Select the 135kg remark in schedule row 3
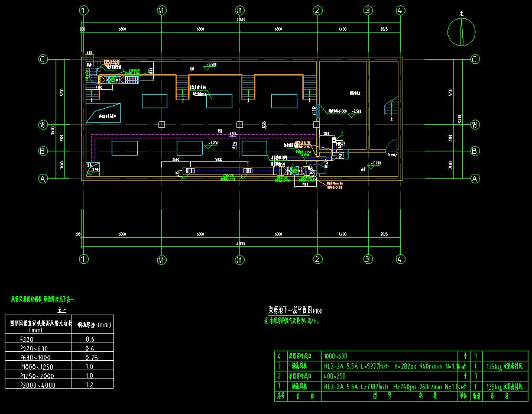The width and height of the screenshot is (532, 414). coord(505,366)
